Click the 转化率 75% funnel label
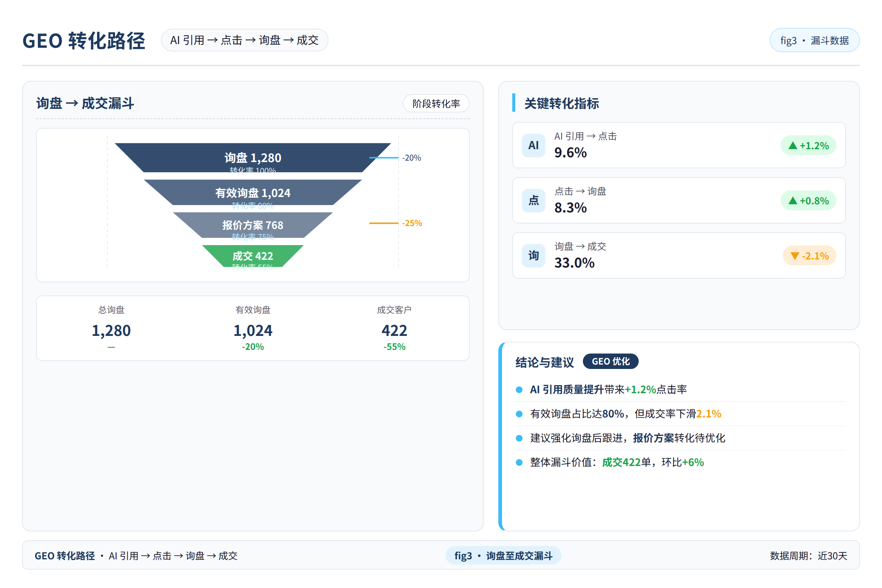 pos(253,237)
